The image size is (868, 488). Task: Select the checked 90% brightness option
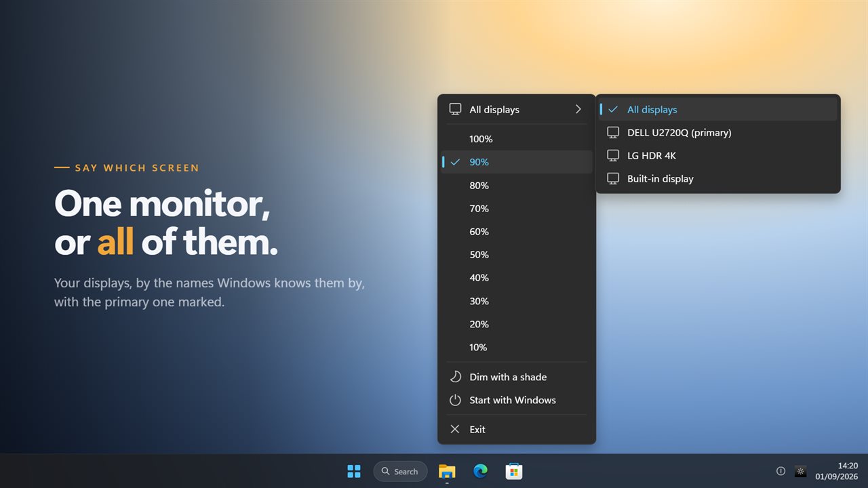click(x=517, y=162)
